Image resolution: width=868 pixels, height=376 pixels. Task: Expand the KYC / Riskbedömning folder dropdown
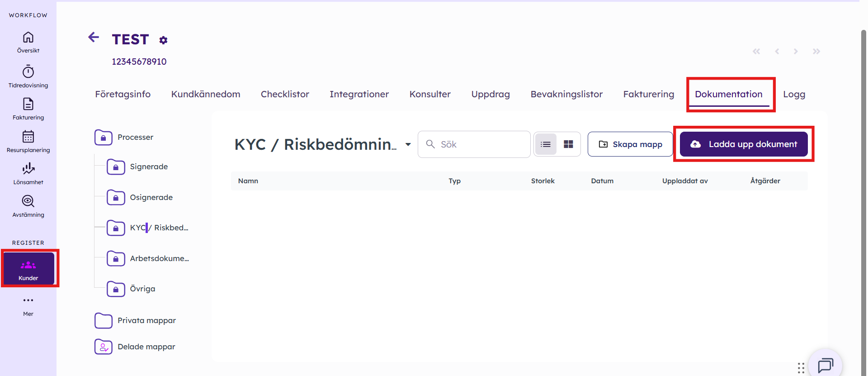click(x=408, y=144)
